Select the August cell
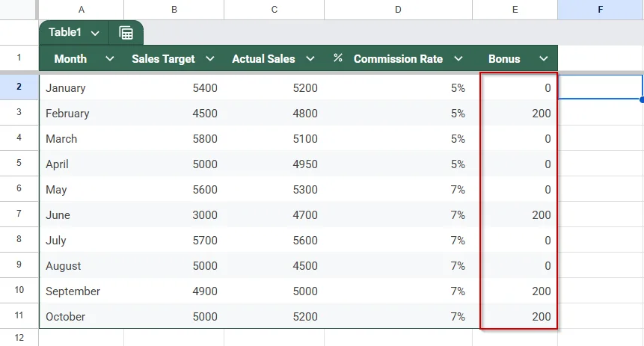The height and width of the screenshot is (346, 644). pos(82,265)
